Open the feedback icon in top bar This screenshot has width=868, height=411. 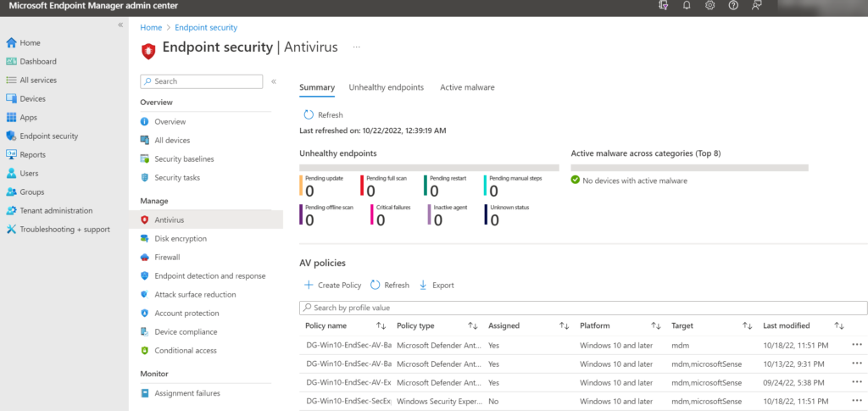(757, 6)
